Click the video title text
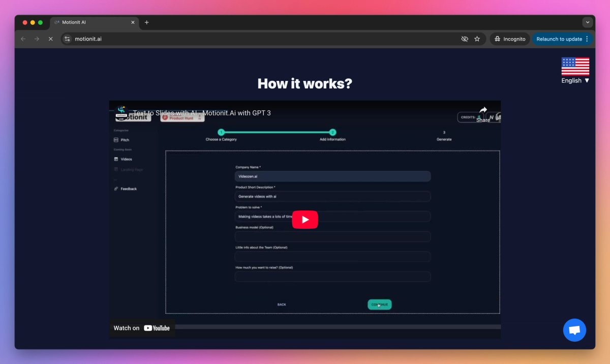Viewport: 610px width, 364px height. (202, 113)
